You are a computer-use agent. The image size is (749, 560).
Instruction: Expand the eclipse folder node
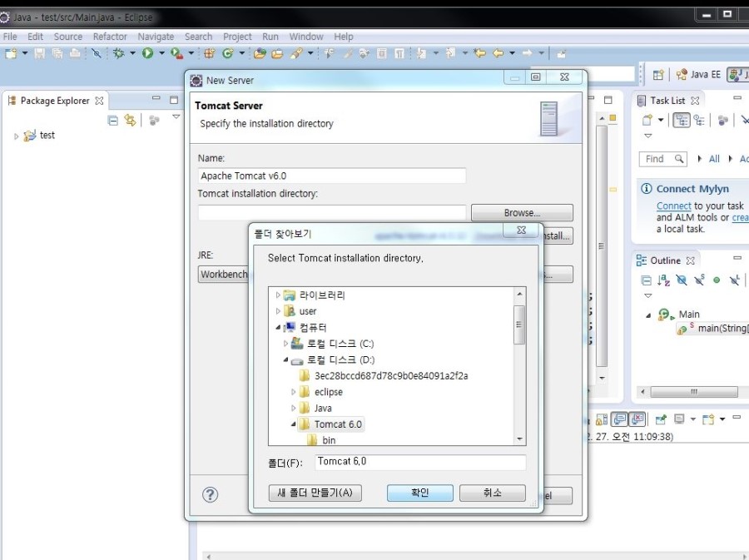tap(293, 392)
